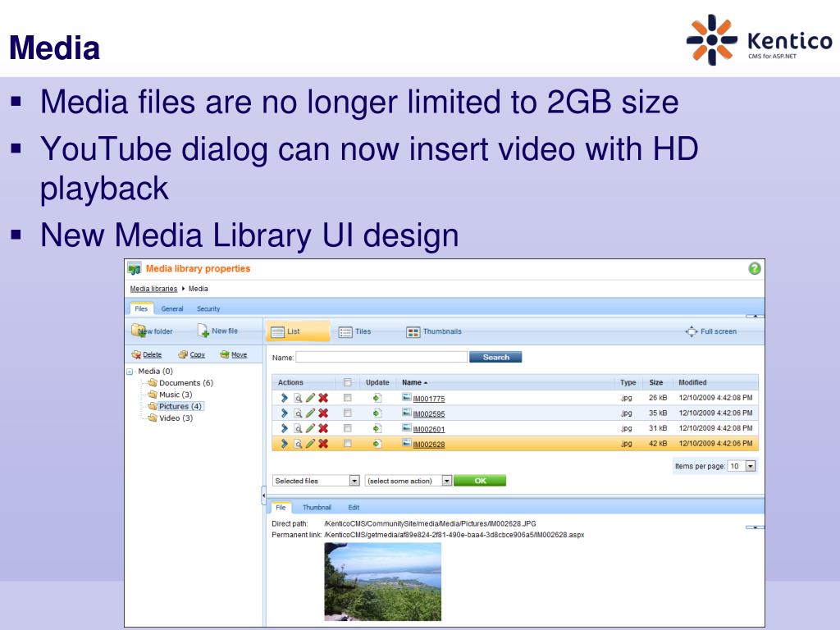Check the box for IM002601
The height and width of the screenshot is (630, 840).
(x=348, y=428)
